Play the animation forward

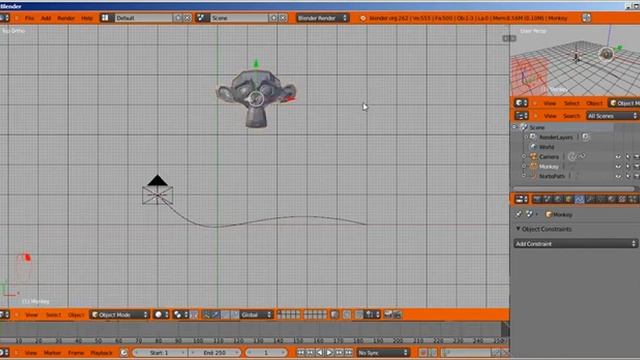329,353
